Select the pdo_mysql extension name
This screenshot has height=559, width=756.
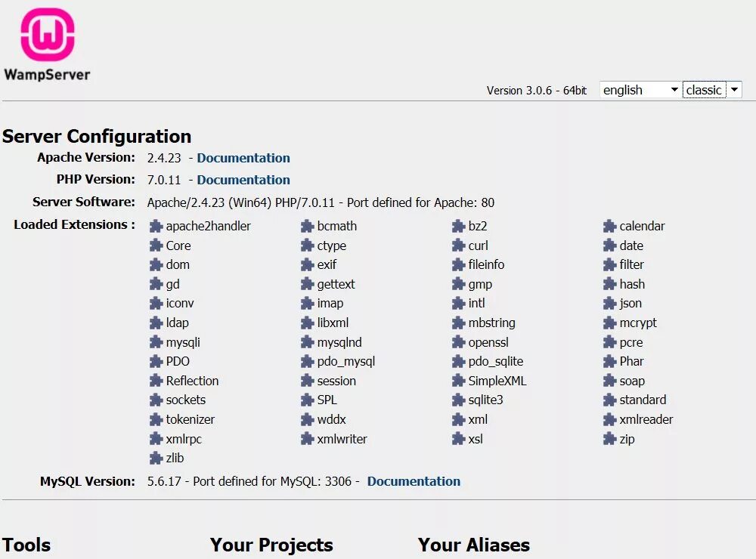(x=346, y=362)
